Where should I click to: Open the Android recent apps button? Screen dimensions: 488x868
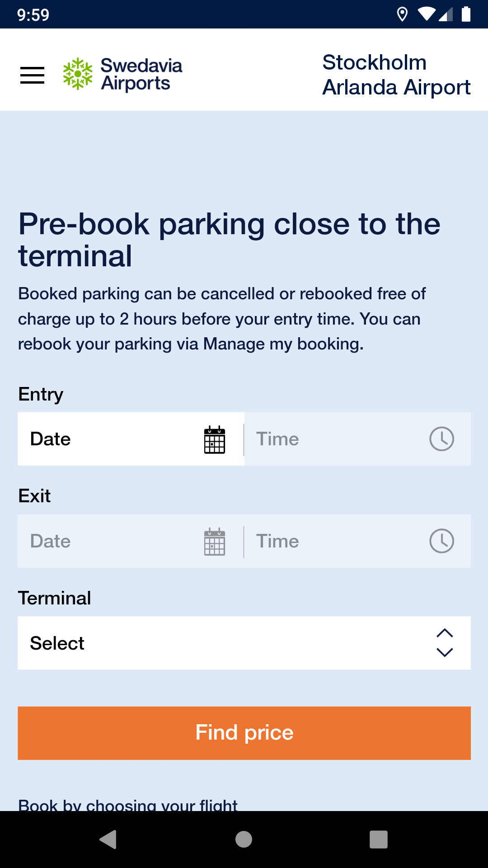379,840
